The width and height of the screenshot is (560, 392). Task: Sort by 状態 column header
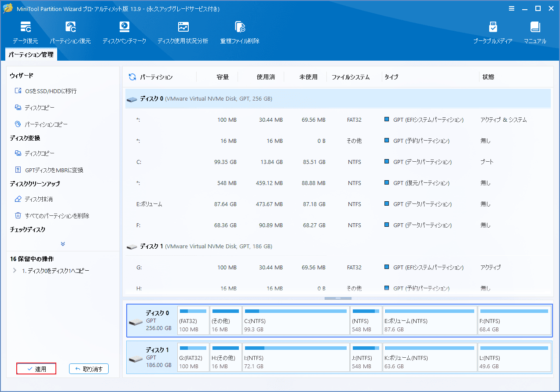coord(488,77)
